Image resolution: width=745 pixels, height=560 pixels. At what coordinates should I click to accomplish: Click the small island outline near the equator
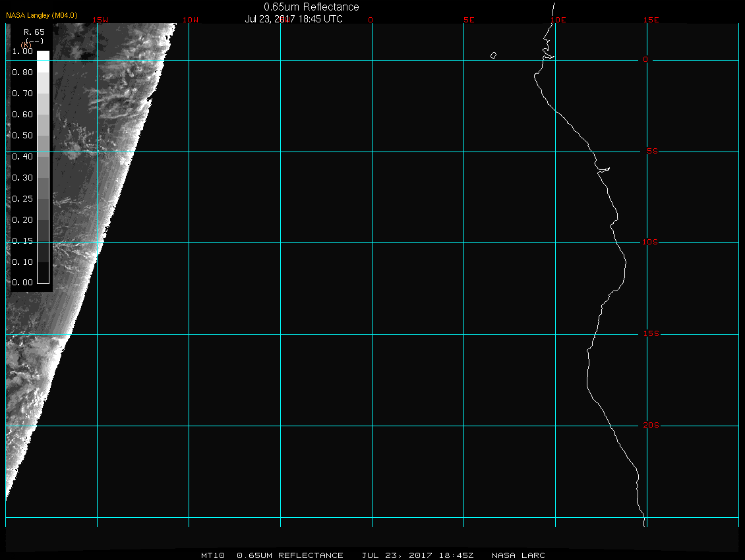(493, 55)
